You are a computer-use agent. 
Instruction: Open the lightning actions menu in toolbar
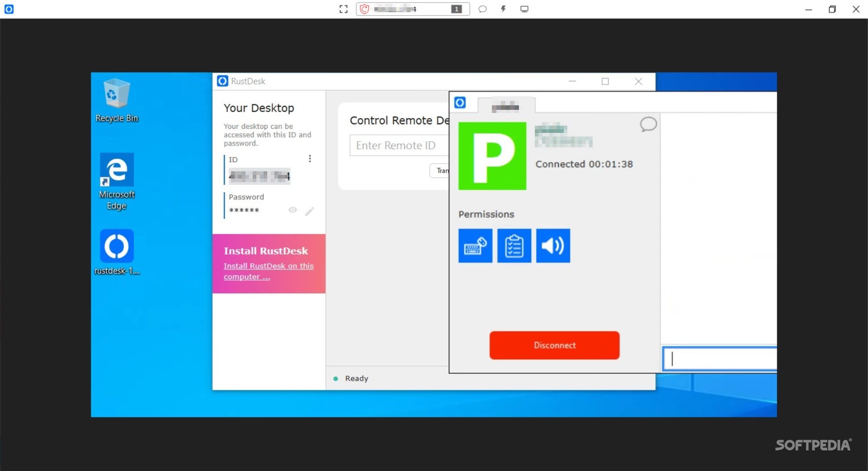click(x=503, y=9)
